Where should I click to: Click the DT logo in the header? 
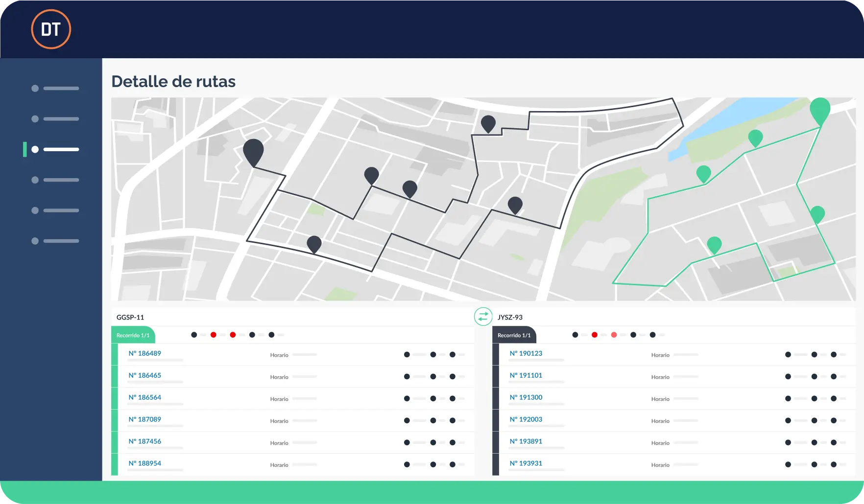tap(51, 29)
